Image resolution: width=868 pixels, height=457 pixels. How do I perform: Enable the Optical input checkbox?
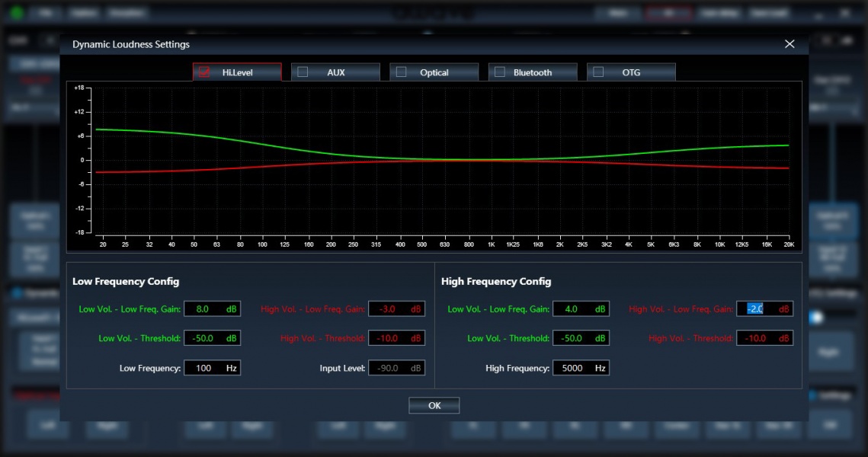(402, 72)
